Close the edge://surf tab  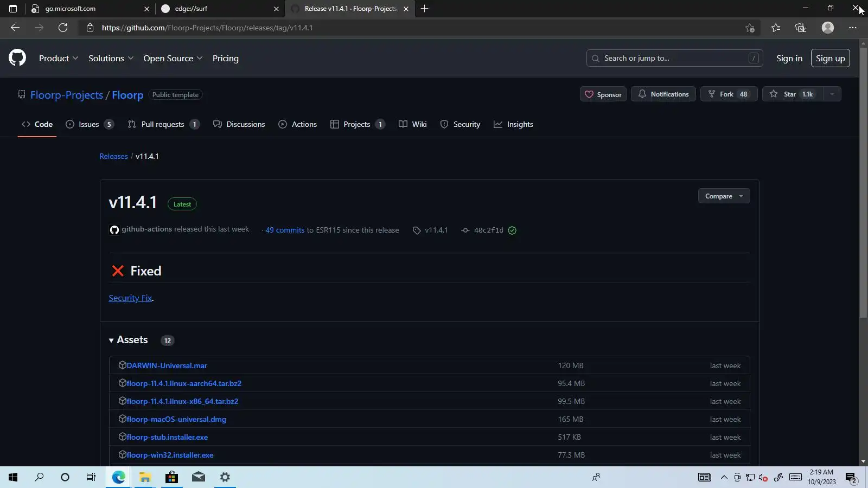click(x=276, y=9)
